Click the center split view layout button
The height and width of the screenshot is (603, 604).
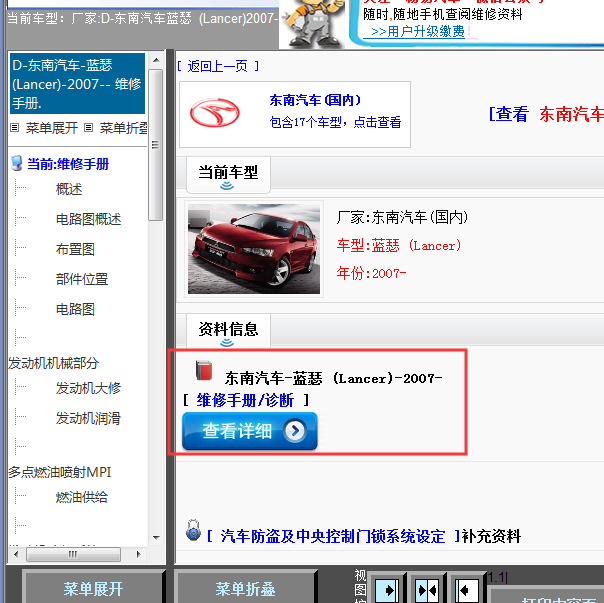(427, 589)
